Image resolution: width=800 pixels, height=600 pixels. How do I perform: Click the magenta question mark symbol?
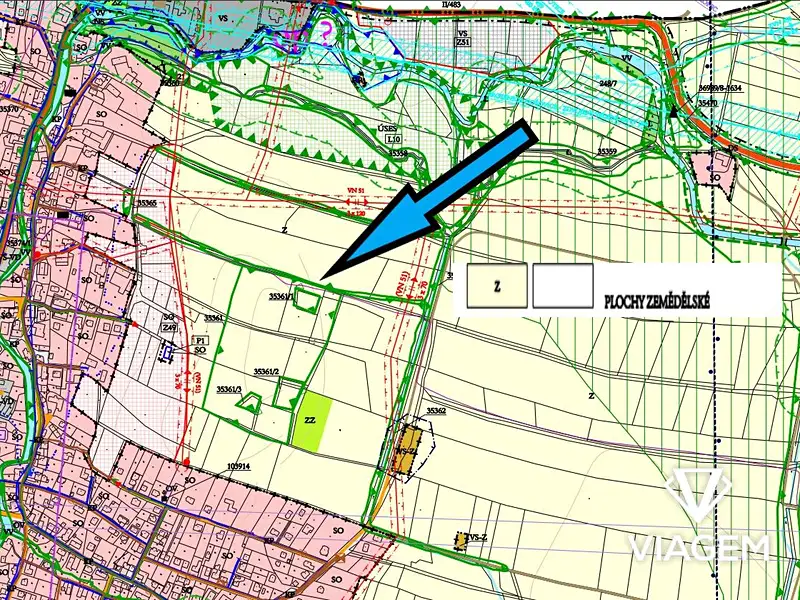pos(326,31)
